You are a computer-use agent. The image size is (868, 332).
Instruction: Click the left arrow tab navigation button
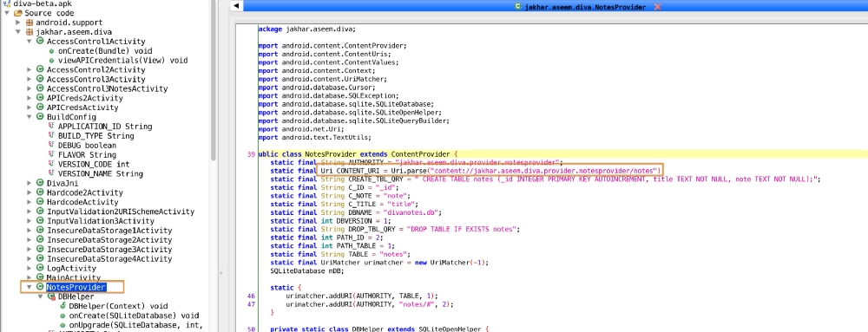pyautogui.click(x=236, y=6)
